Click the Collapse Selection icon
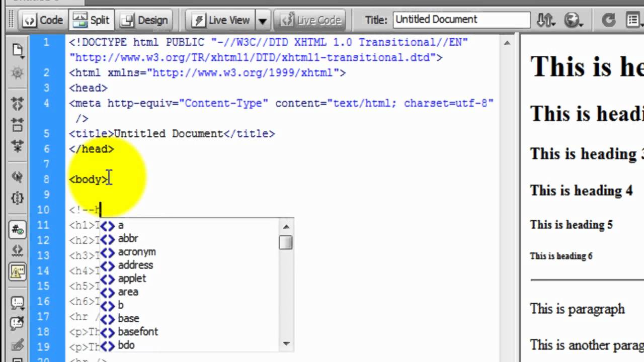The image size is (644, 362). (18, 125)
